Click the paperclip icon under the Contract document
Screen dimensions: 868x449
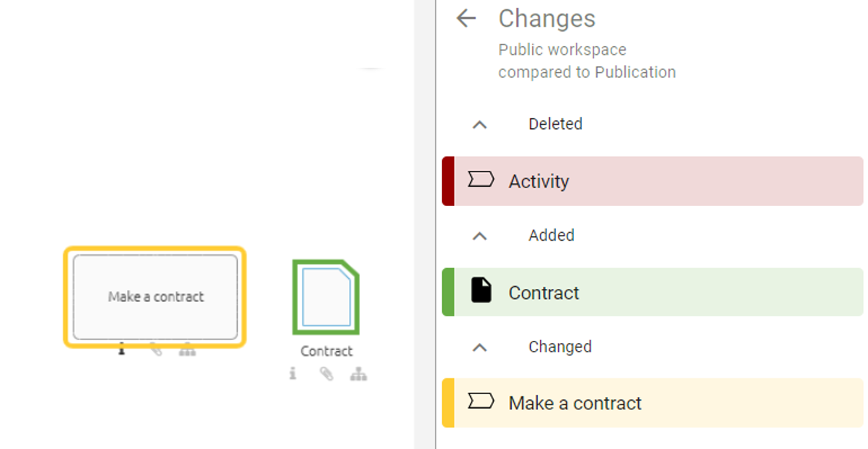(x=326, y=373)
